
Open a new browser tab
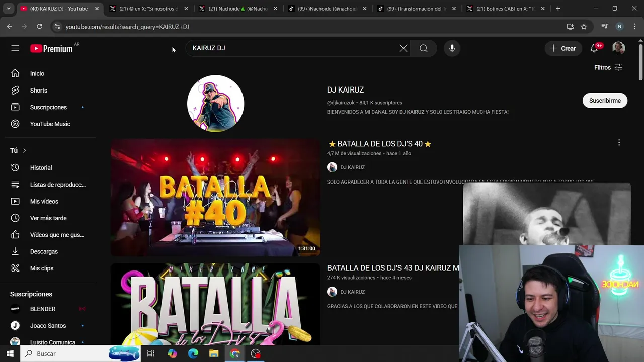pos(558,9)
